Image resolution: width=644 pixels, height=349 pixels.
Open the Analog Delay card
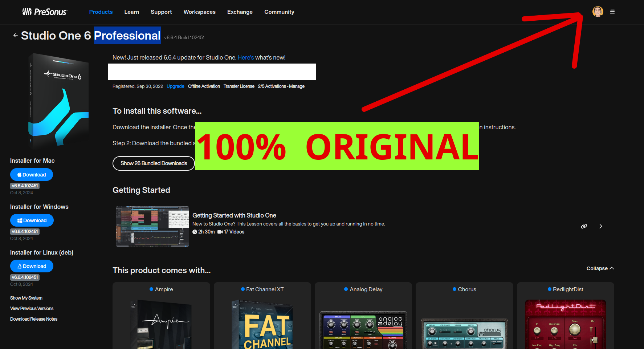click(363, 316)
